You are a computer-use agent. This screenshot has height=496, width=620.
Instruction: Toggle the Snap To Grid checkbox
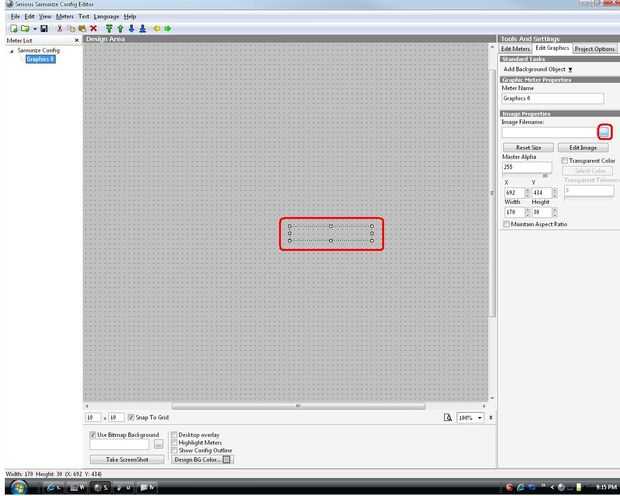(x=131, y=417)
